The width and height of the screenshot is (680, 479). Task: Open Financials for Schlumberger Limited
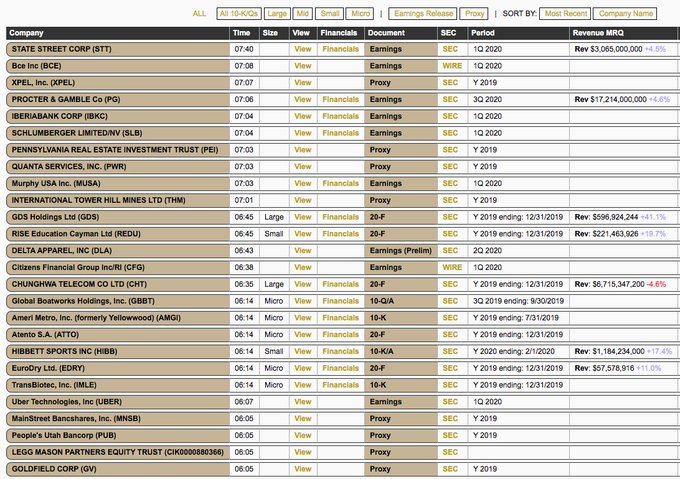[340, 133]
